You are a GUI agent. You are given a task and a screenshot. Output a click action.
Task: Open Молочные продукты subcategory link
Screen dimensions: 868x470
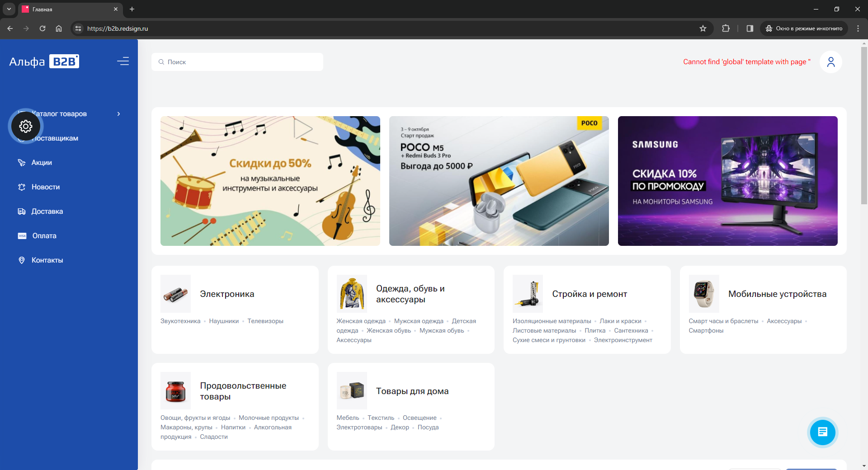point(269,418)
